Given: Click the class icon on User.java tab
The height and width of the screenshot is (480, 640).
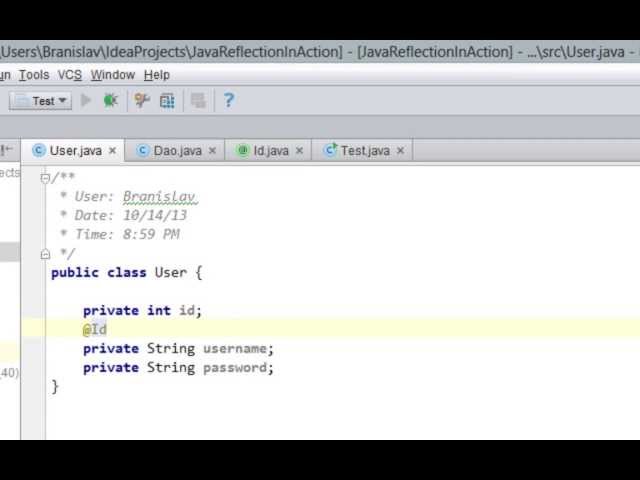Looking at the screenshot, I should point(39,151).
